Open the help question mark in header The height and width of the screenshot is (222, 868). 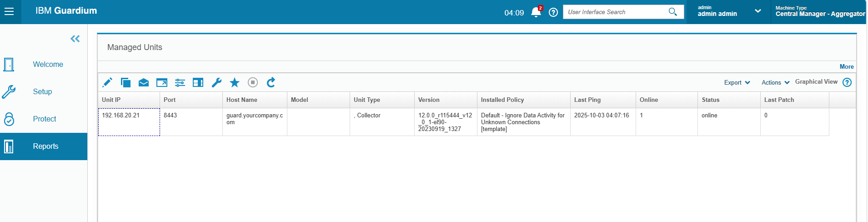[553, 12]
